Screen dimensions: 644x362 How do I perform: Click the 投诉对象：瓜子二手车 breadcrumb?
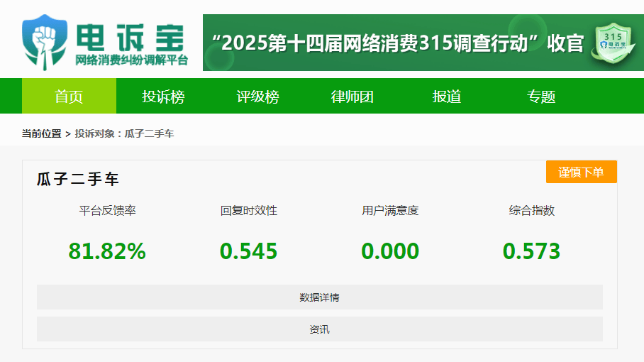click(124, 133)
